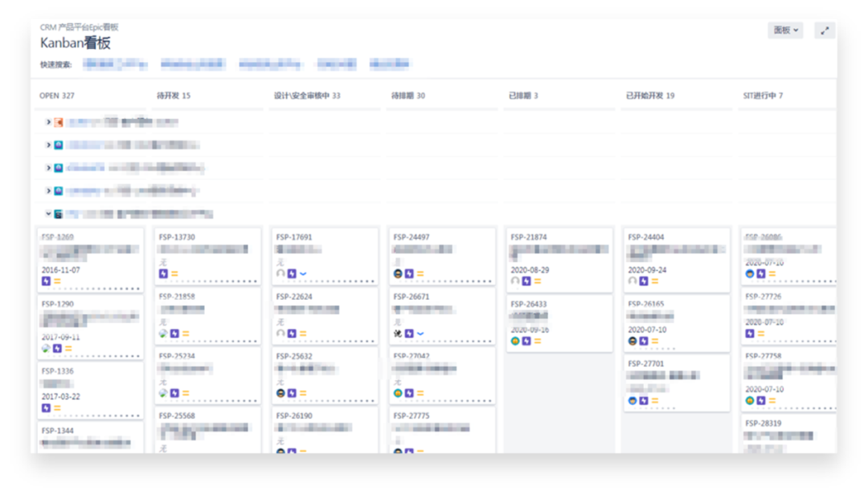Click the second quick filter link
The image size is (868, 495).
coord(193,64)
